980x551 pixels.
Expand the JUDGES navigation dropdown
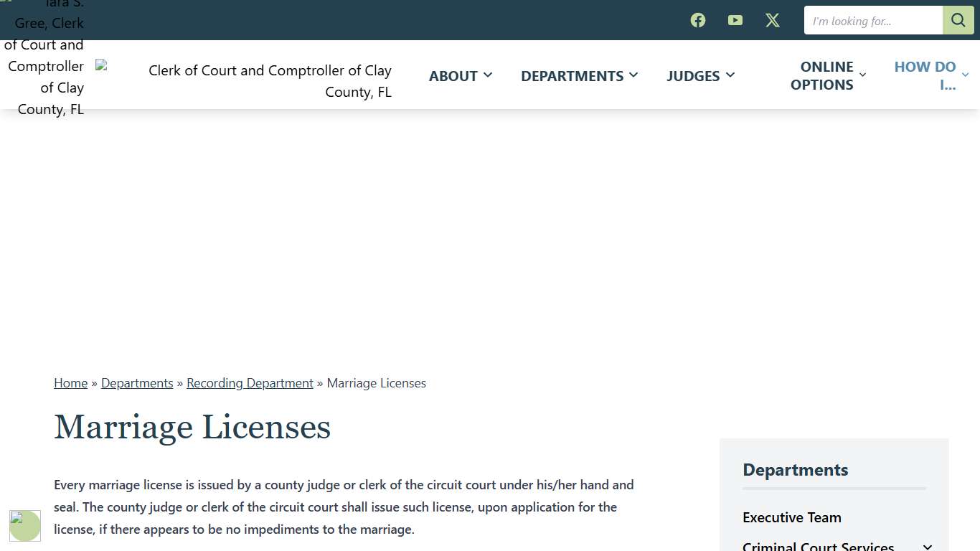click(x=699, y=75)
